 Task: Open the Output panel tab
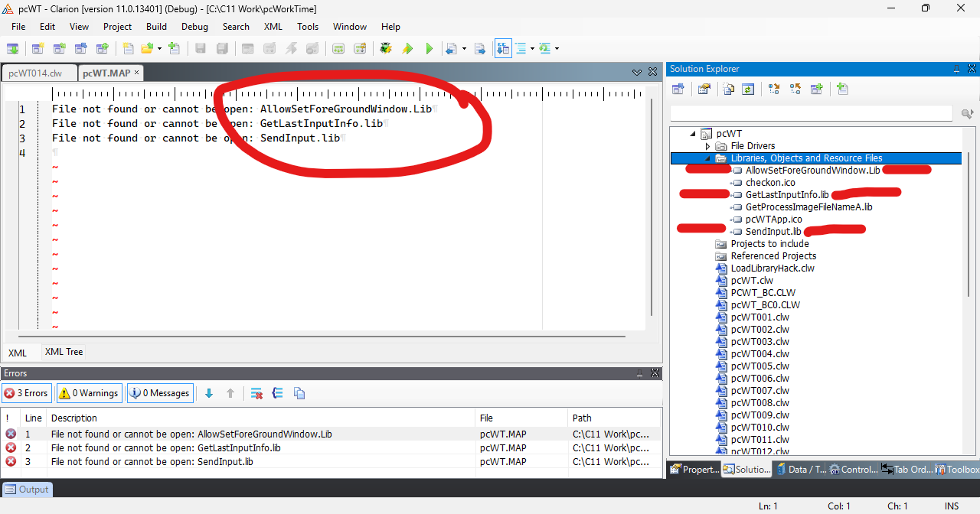(x=27, y=490)
